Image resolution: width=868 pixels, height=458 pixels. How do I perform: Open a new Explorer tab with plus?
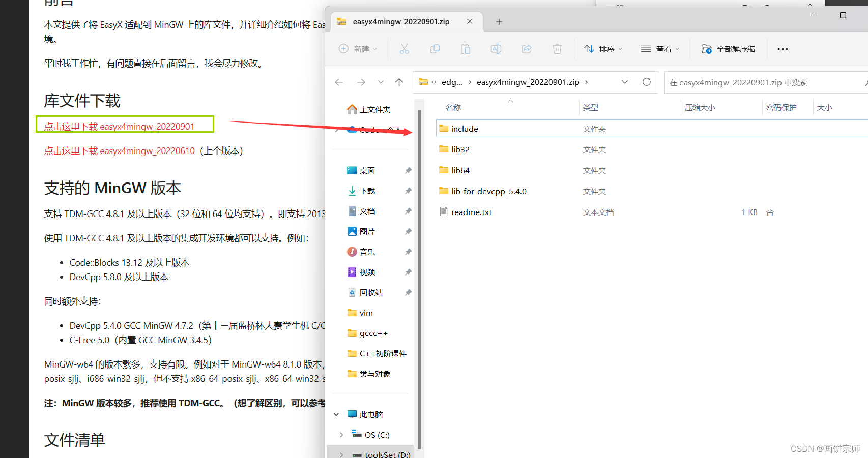[499, 22]
